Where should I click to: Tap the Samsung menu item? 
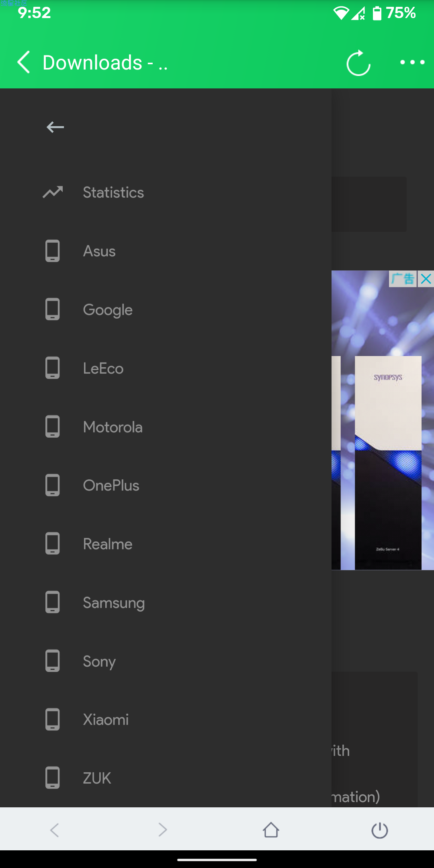pos(166,603)
